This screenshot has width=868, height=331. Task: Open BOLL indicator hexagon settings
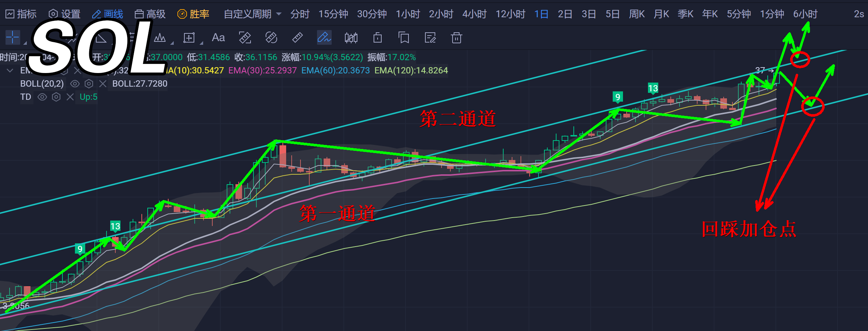click(x=89, y=84)
